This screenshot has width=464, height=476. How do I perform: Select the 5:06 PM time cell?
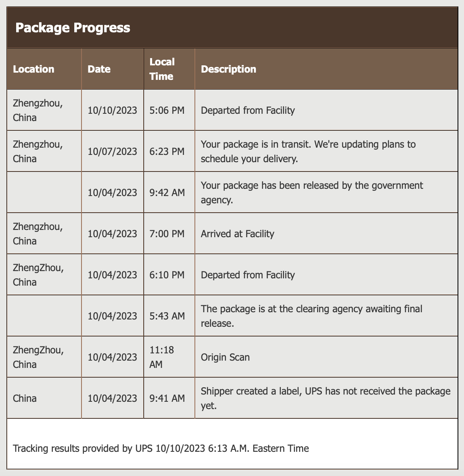click(167, 110)
